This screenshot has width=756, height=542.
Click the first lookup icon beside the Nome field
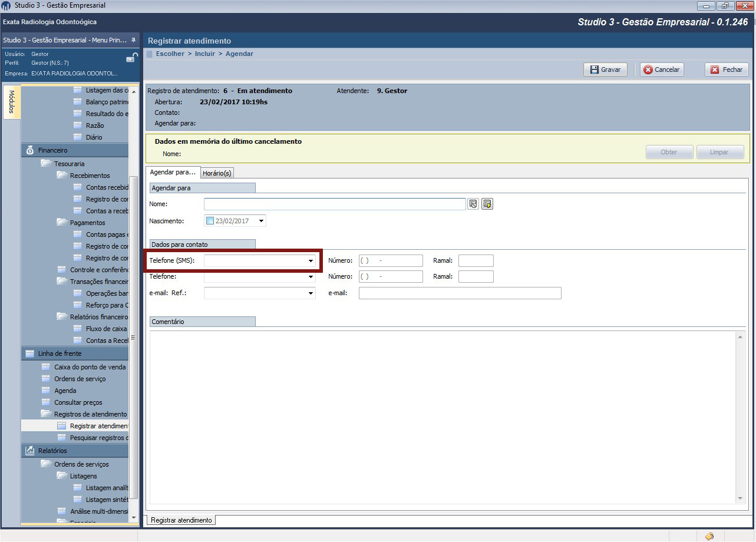click(473, 204)
